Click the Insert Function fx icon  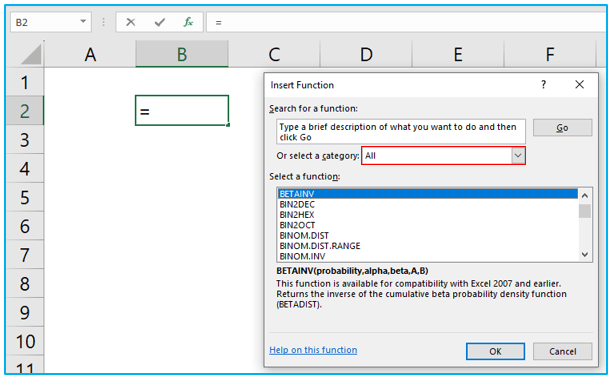pos(188,22)
